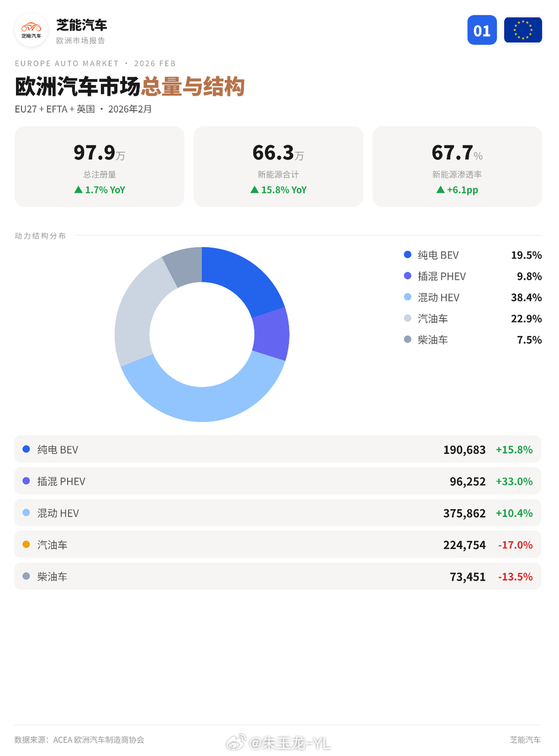Click the purple 插混 PHEV legend dot
The width and height of the screenshot is (559, 756).
407,276
